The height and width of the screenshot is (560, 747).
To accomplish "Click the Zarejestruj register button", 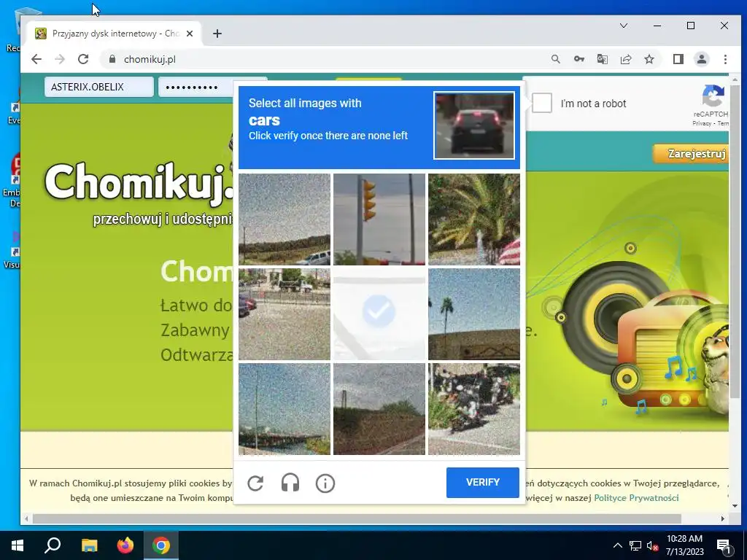I will pyautogui.click(x=692, y=154).
